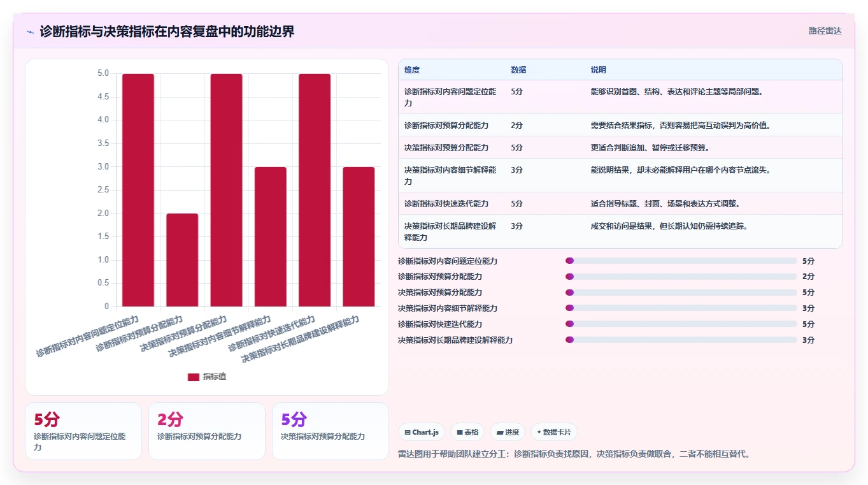
Task: Click the 5.0 y-axis label
Action: click(103, 73)
